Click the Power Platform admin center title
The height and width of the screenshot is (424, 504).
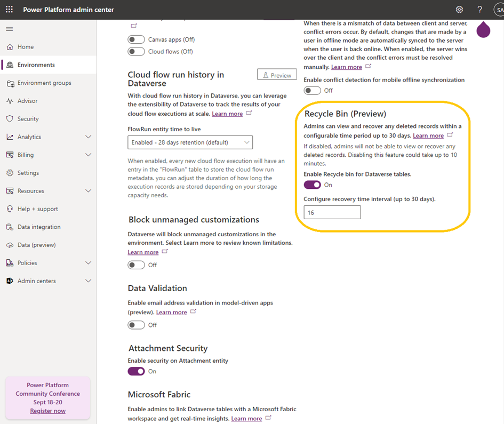(68, 10)
